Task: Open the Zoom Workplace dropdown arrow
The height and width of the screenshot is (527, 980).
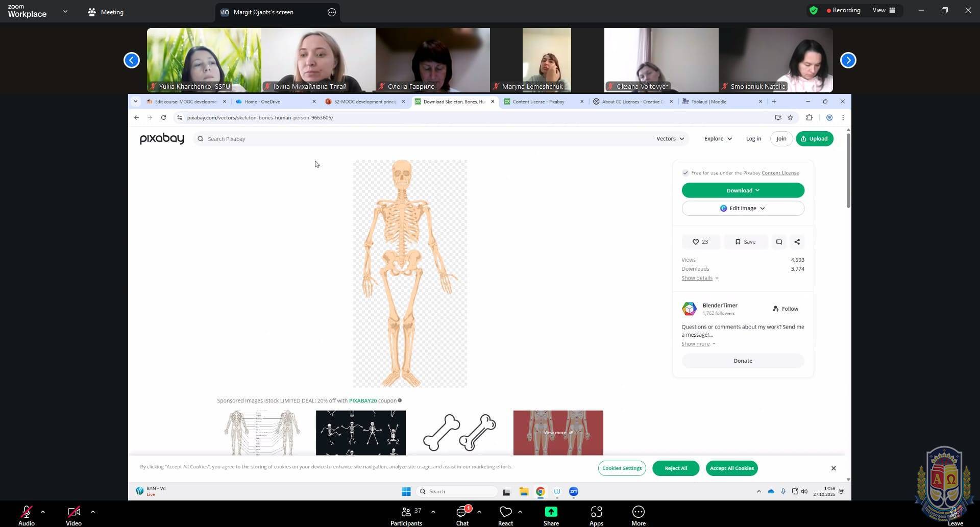Action: click(x=65, y=11)
